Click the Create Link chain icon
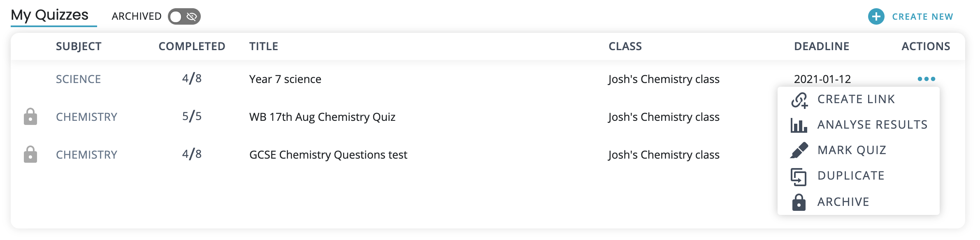Screen dimensions: 980x240 click(799, 100)
